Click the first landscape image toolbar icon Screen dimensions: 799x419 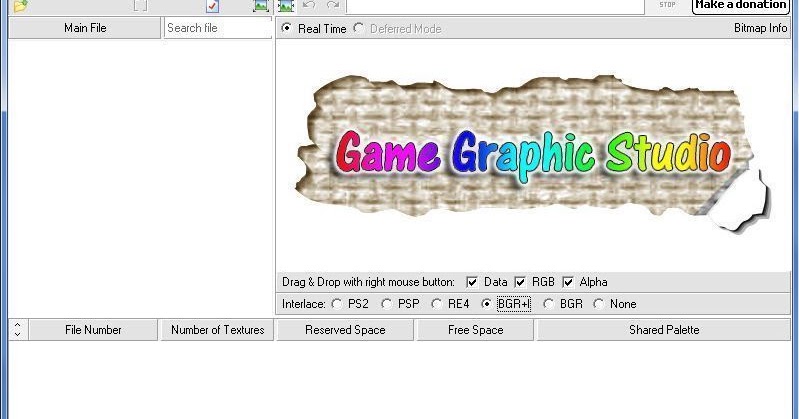tap(261, 6)
